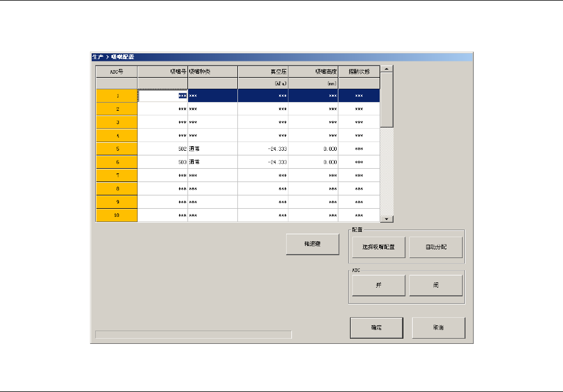The image size is (563, 392).
Task: Click the 吸嘴号 cell in row 9
Action: point(163,202)
